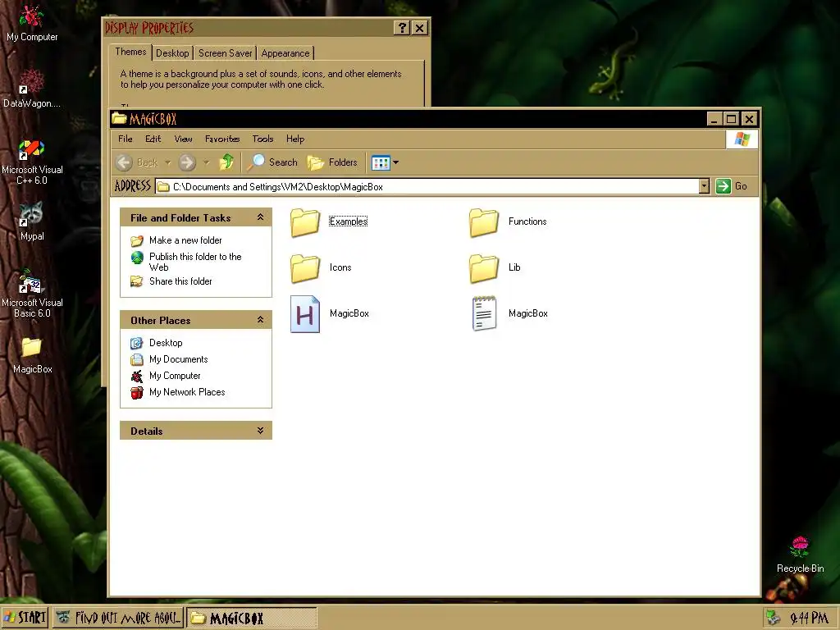This screenshot has height=630, width=840.
Task: Select the MagicBox H header file icon
Action: point(305,314)
